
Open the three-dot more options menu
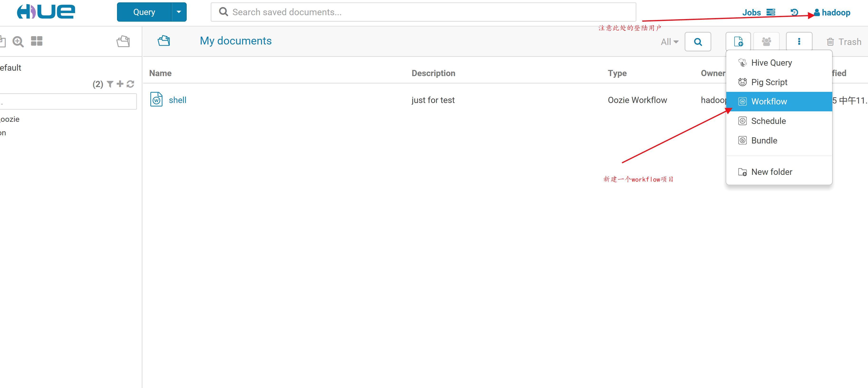tap(799, 41)
